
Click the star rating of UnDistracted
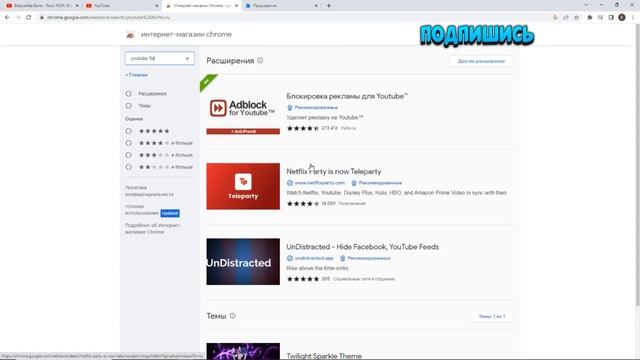point(303,279)
